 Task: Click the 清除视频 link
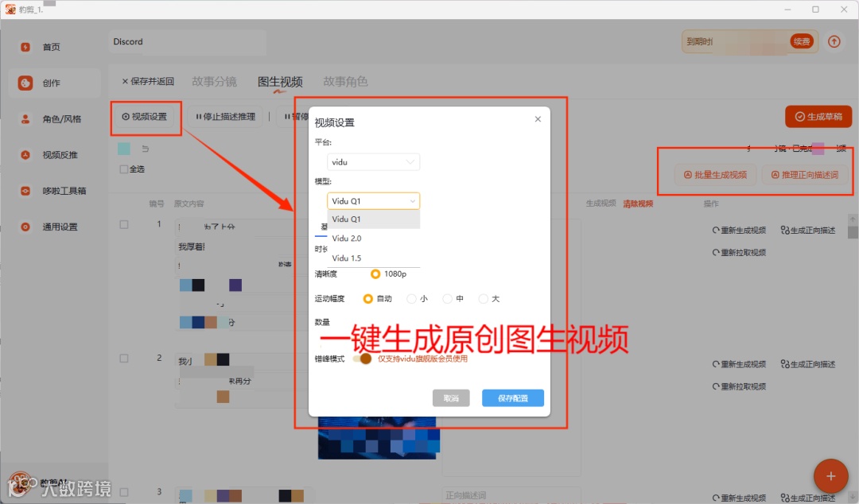(638, 204)
